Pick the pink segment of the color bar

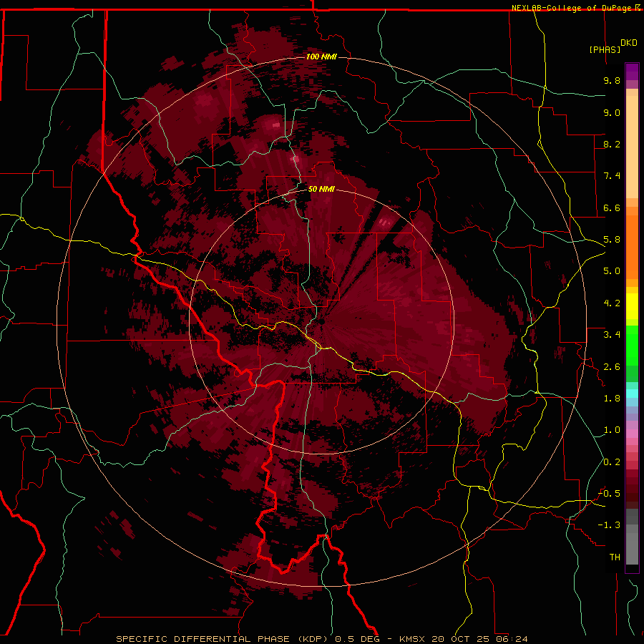coord(632,433)
